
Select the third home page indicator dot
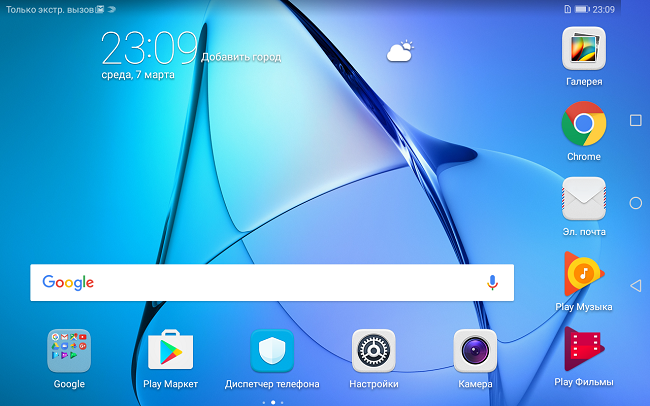point(282,402)
